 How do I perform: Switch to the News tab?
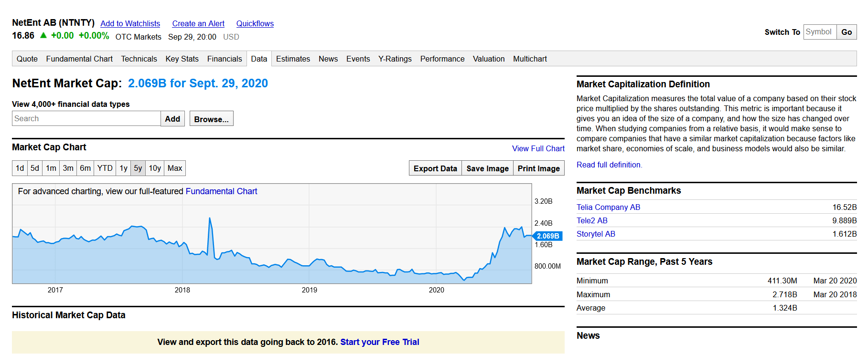(328, 59)
